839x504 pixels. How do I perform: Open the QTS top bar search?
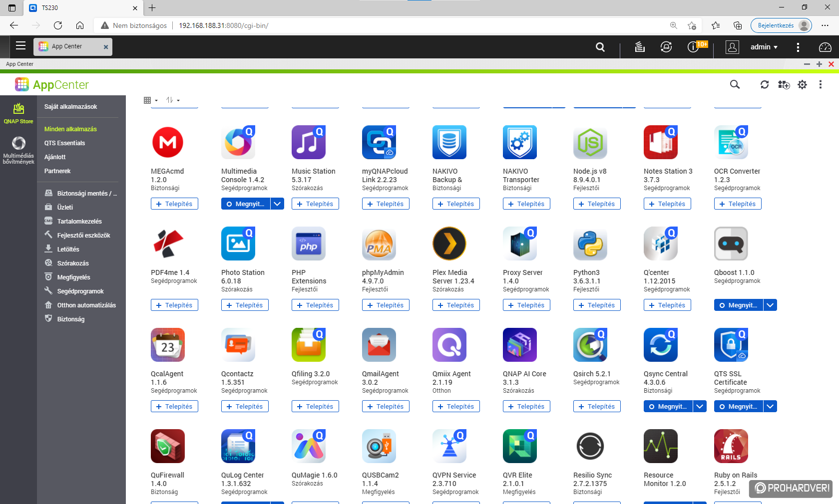click(600, 47)
